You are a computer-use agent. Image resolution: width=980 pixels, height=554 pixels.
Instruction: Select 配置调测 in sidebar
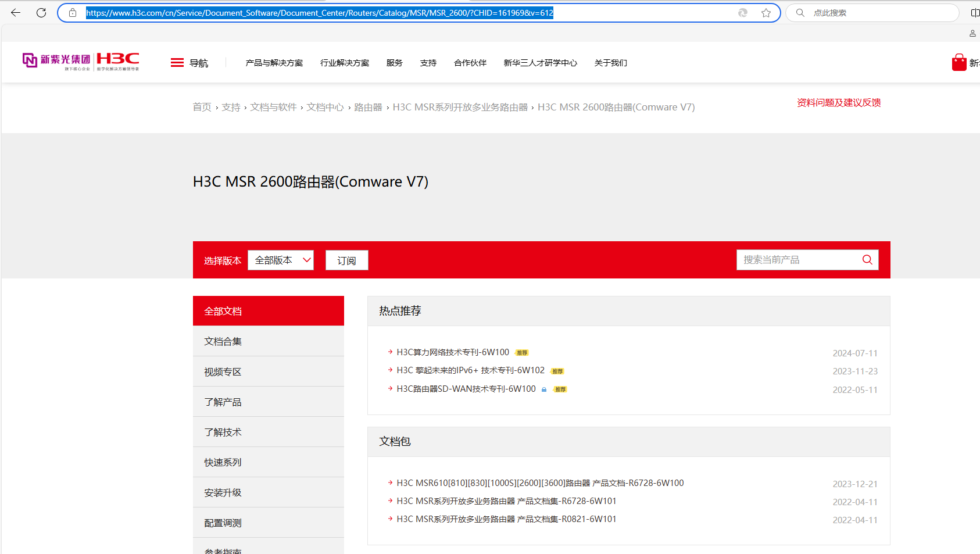coord(269,523)
